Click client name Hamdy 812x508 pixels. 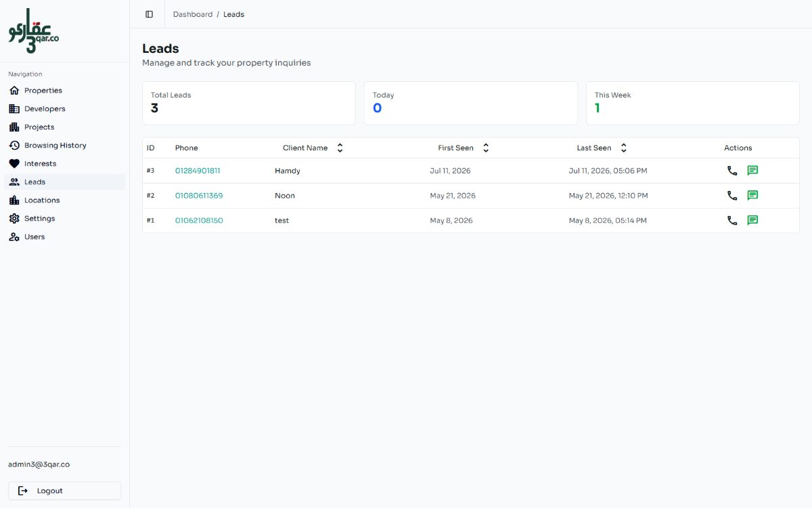tap(288, 171)
